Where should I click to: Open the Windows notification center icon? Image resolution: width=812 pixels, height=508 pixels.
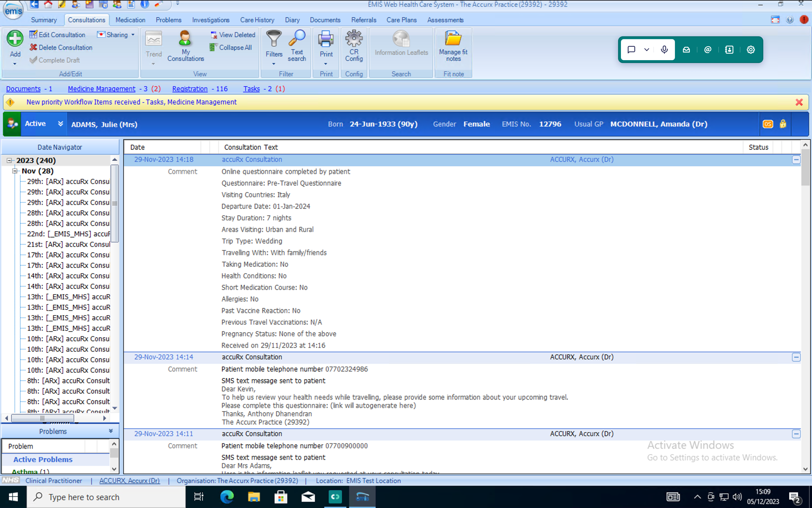[x=795, y=497]
